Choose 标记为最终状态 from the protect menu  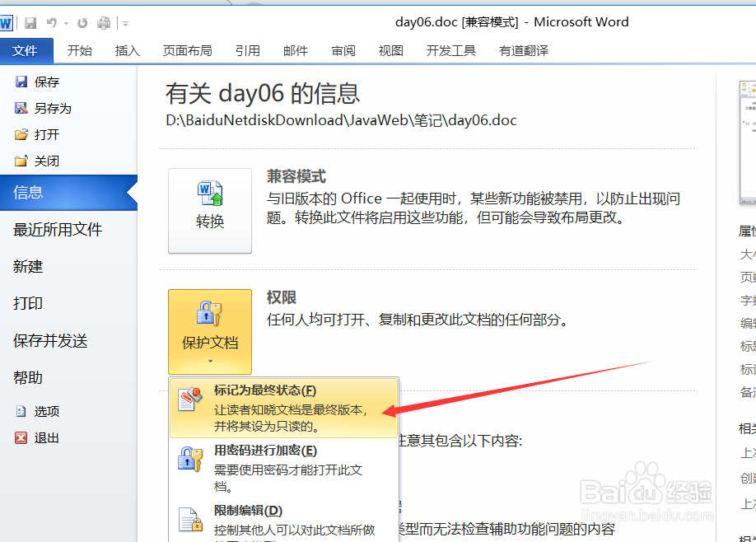tap(283, 408)
